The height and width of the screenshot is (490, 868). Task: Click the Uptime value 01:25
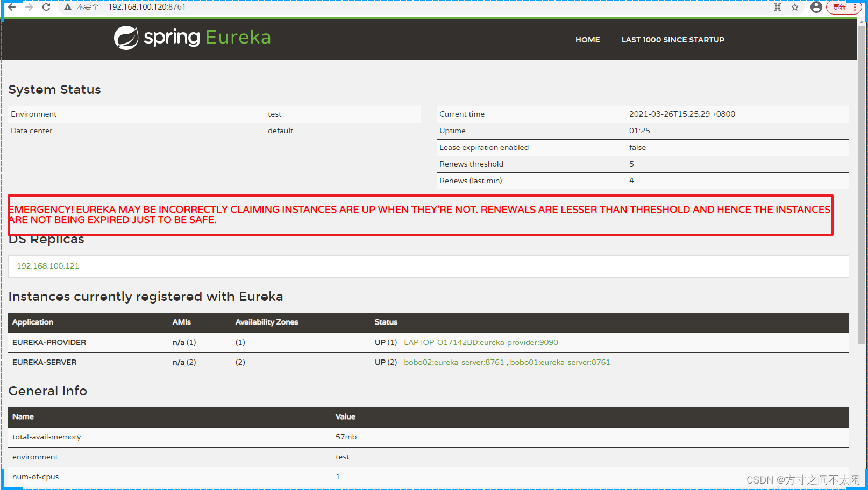(639, 131)
